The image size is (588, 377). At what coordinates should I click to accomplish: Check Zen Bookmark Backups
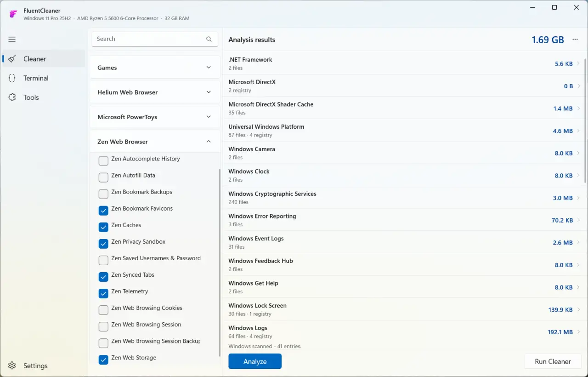point(103,194)
